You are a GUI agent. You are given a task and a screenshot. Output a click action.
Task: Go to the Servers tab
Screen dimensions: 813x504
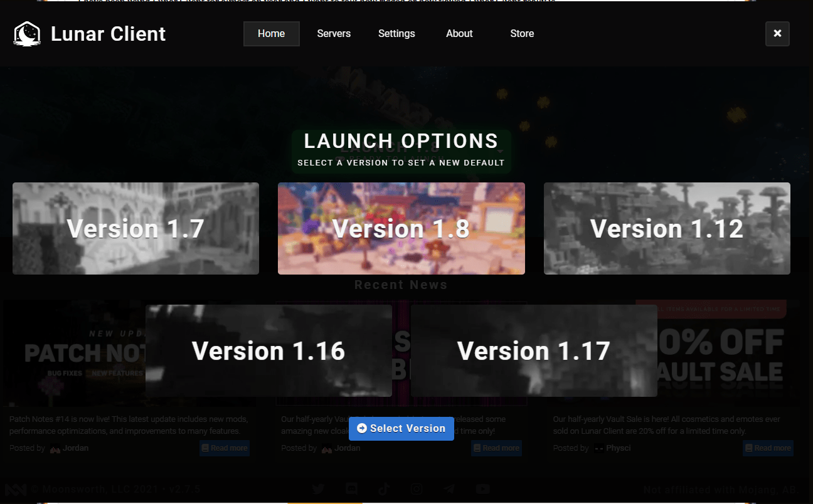pos(334,34)
